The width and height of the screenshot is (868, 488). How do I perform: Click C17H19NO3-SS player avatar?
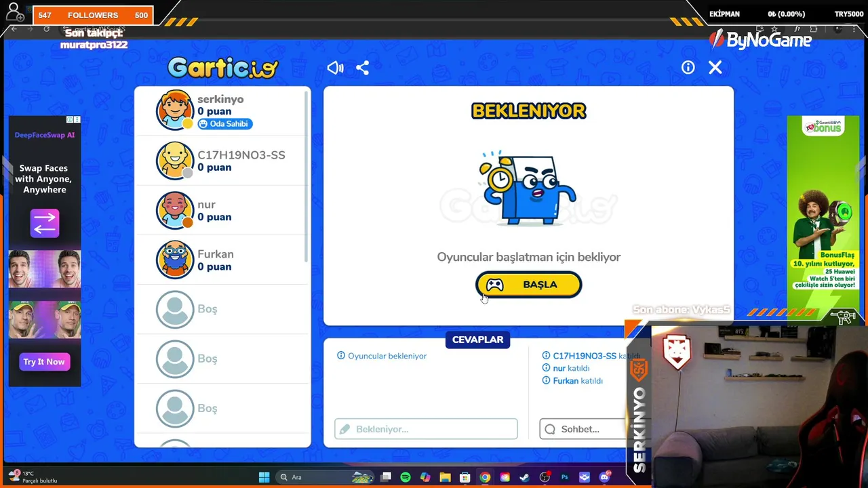pyautogui.click(x=175, y=161)
